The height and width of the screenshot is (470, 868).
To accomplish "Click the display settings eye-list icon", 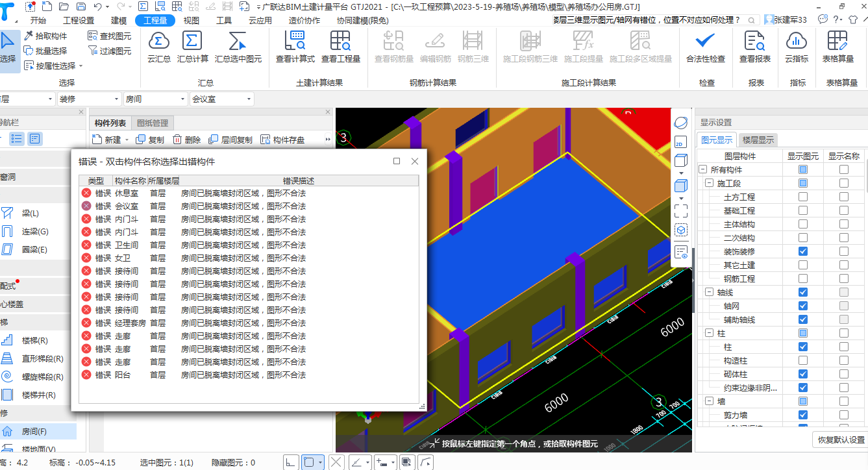I will [681, 253].
